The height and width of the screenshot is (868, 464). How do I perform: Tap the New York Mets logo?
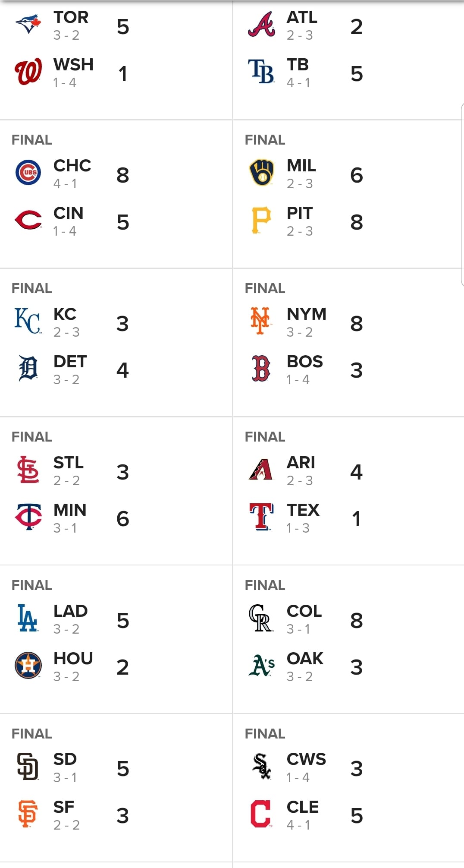coord(260,321)
